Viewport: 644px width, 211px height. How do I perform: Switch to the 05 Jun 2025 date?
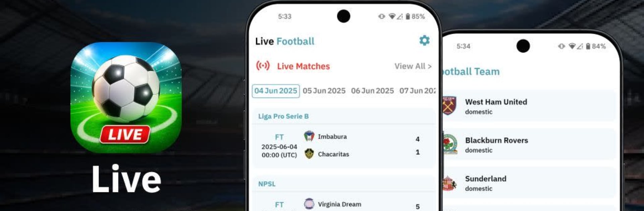pos(324,90)
